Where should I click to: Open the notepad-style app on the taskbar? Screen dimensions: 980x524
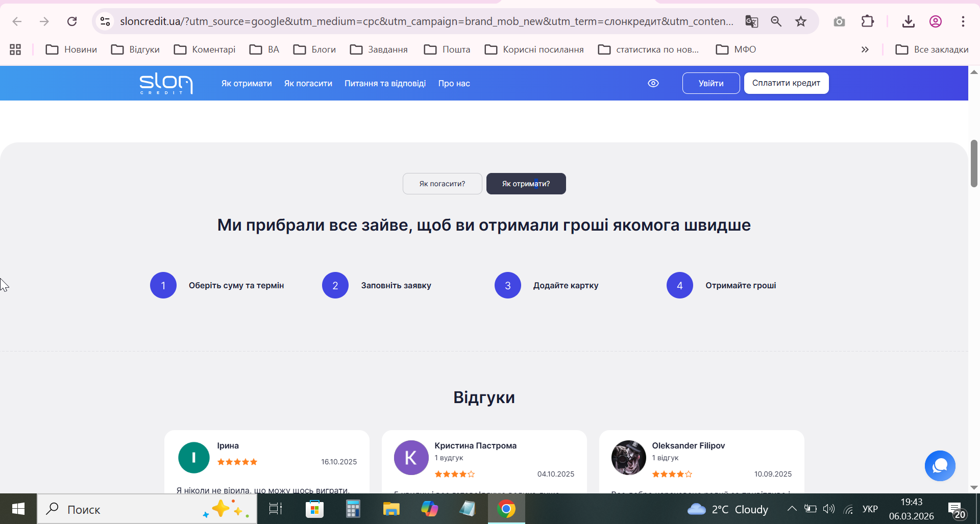tap(468, 509)
